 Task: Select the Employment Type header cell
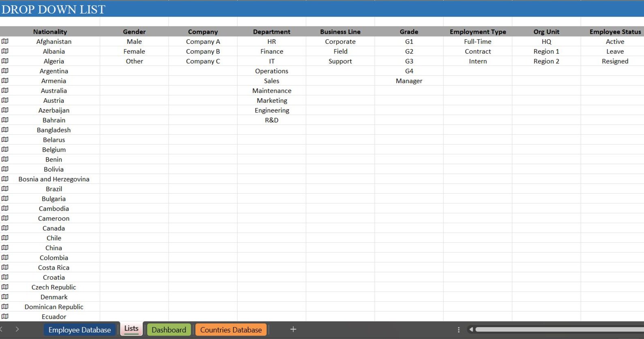point(478,32)
